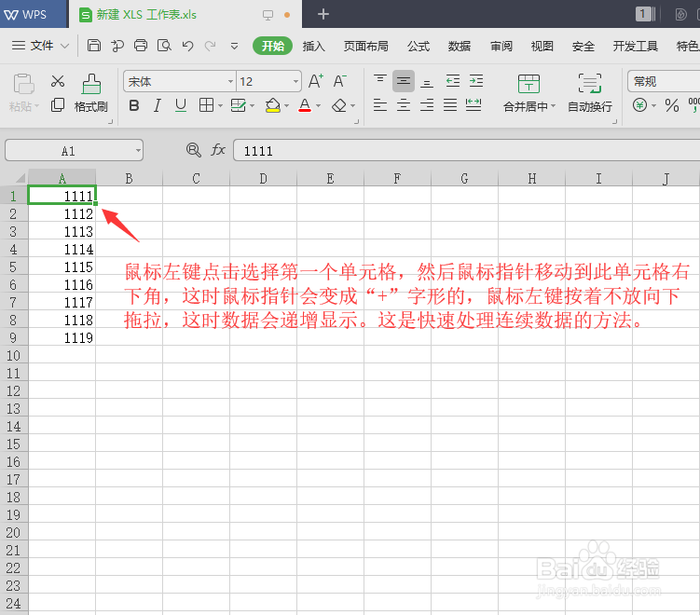
Task: Click the Clear eraser icon
Action: tap(339, 106)
